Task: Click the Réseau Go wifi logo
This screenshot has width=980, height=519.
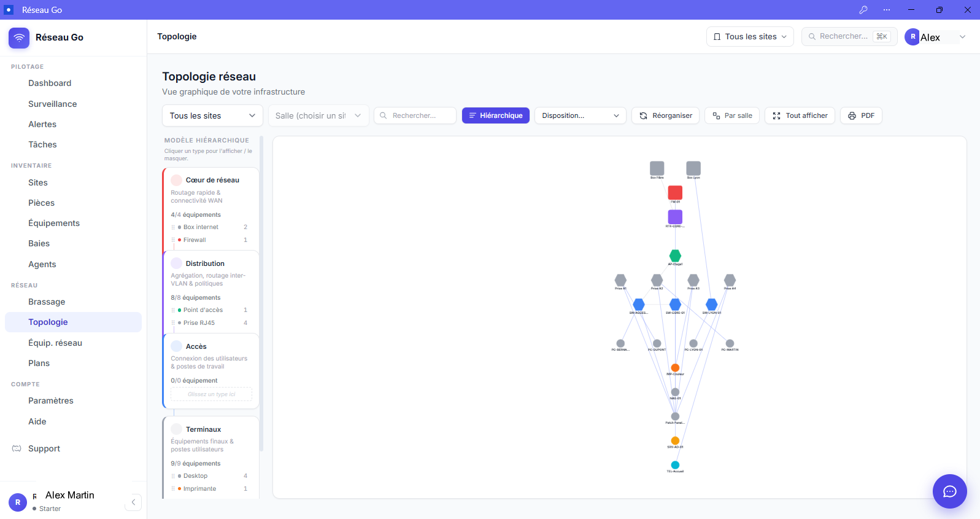Action: pos(19,37)
